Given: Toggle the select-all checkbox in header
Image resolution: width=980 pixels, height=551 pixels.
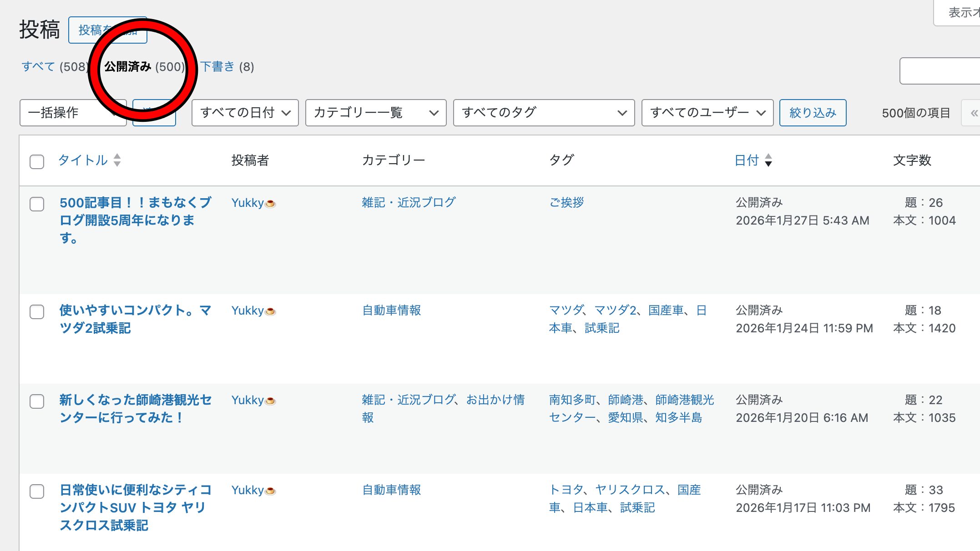Looking at the screenshot, I should (x=37, y=162).
